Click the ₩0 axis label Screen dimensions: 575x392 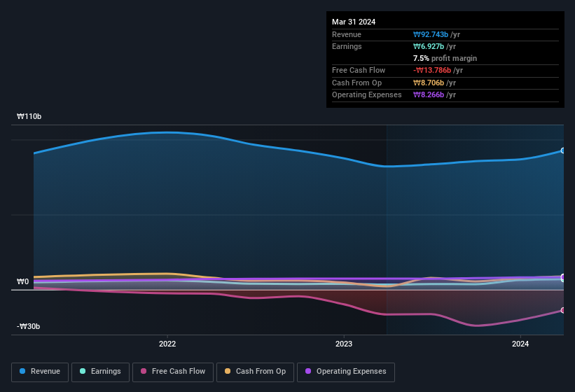pyautogui.click(x=22, y=281)
